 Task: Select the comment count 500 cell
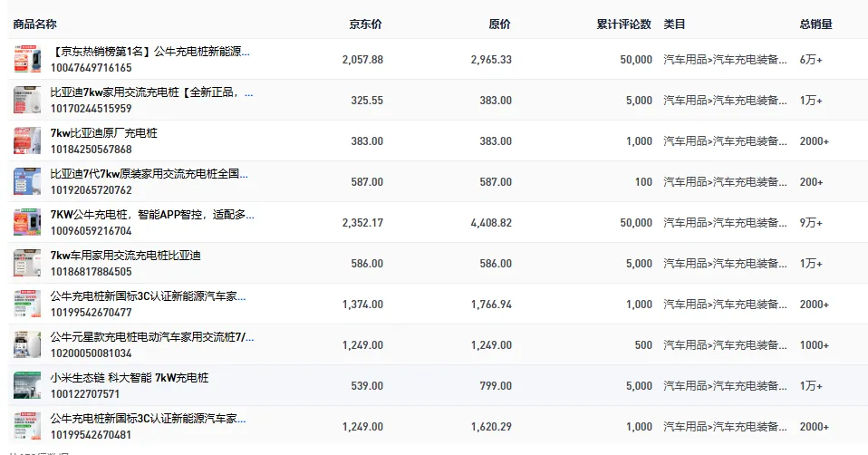(644, 345)
